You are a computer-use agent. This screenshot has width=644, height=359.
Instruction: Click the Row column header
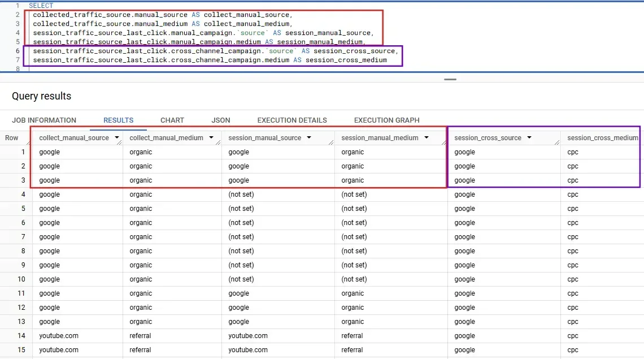(x=12, y=138)
